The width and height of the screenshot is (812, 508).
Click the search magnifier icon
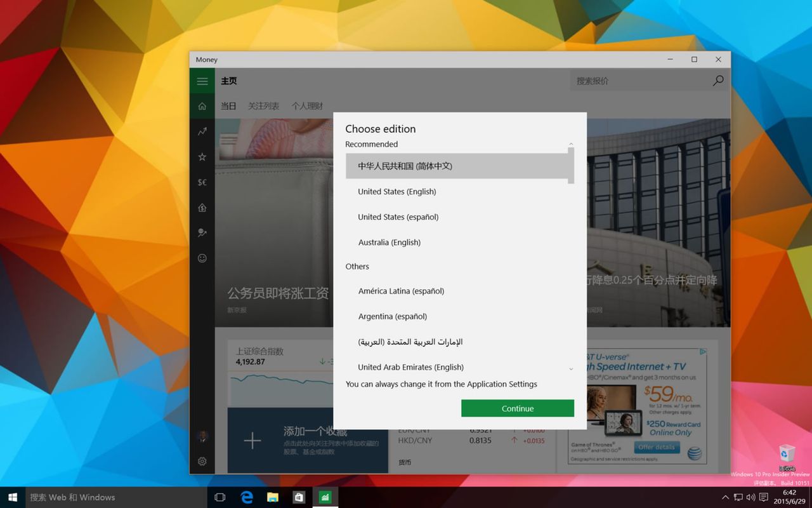[718, 81]
